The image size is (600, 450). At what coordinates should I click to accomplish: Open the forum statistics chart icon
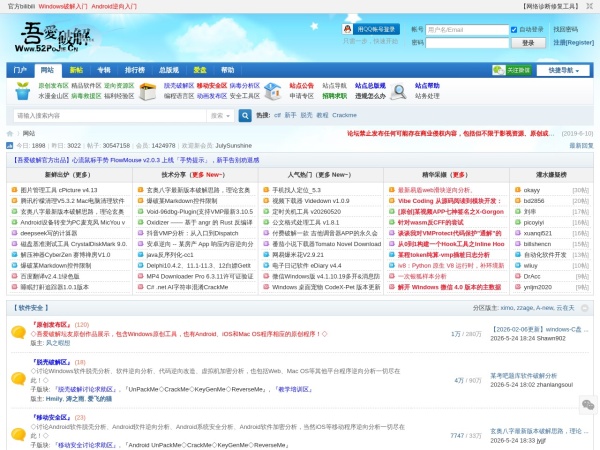10,146
